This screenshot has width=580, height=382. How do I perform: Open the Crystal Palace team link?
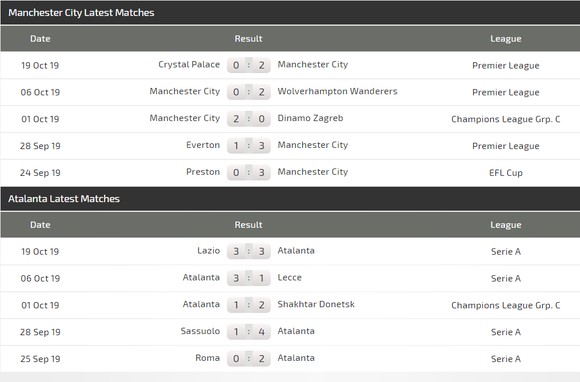point(189,65)
